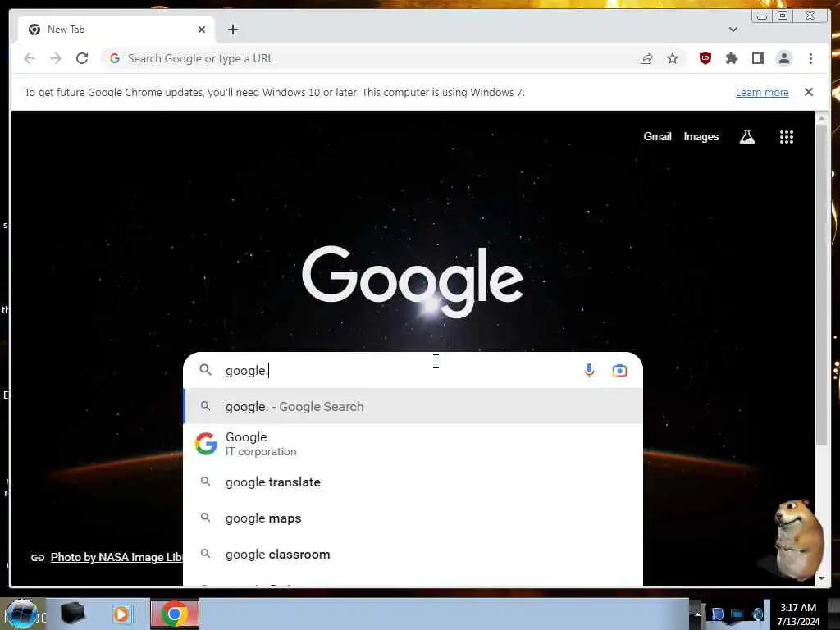This screenshot has height=630, width=840.
Task: Open Chrome's three-dot menu
Action: pos(810,58)
